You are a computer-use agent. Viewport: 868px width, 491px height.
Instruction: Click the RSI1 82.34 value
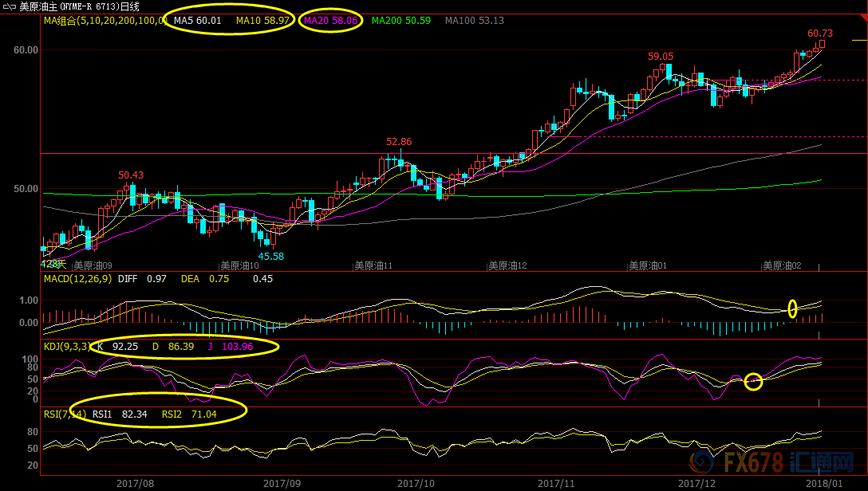(120, 414)
